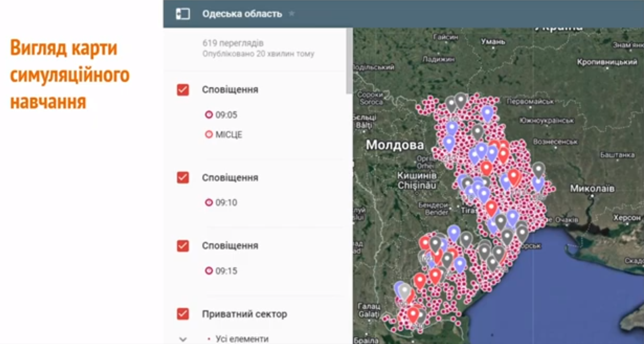Click the gray pin below Вознесенськ label

[x=538, y=169]
